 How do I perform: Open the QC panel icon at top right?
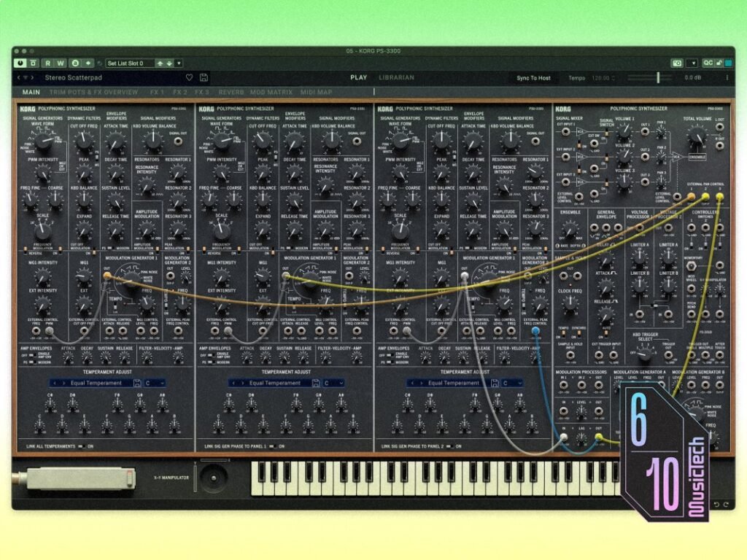pos(708,63)
